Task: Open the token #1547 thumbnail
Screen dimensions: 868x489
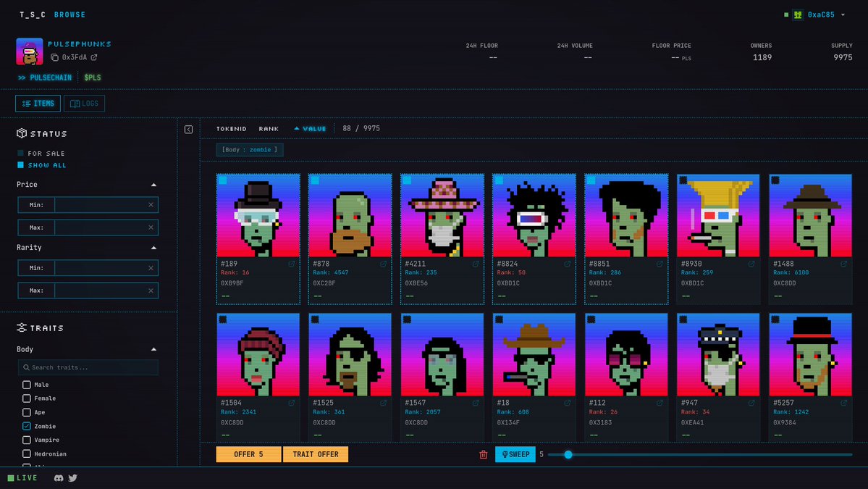Action: 442,354
